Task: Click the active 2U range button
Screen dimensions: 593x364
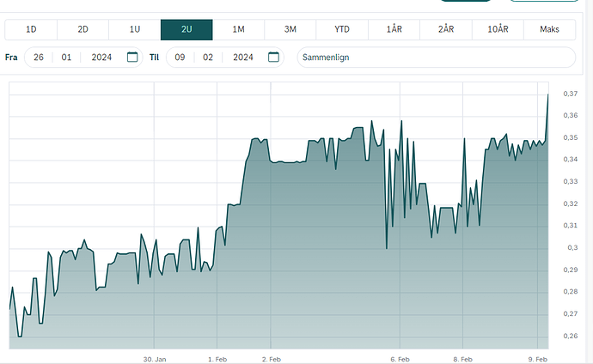Action: point(186,29)
